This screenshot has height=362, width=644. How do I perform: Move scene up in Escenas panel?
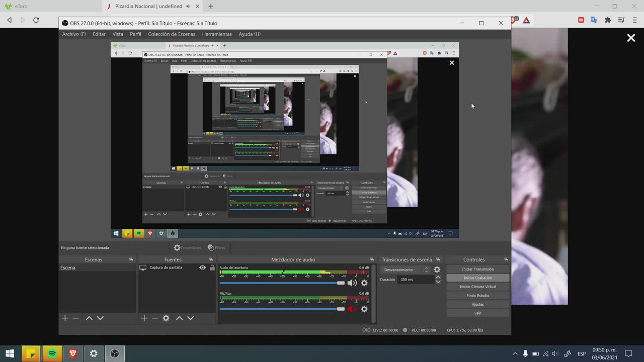(89, 318)
